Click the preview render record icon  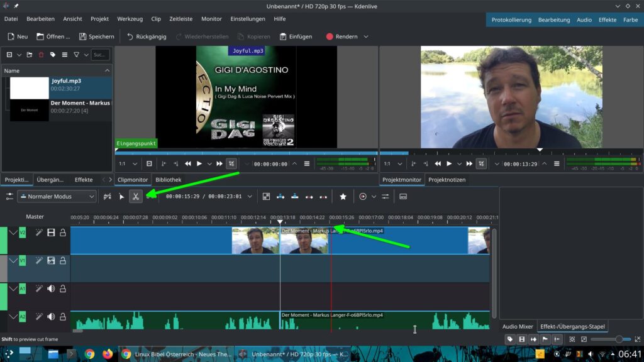click(363, 197)
